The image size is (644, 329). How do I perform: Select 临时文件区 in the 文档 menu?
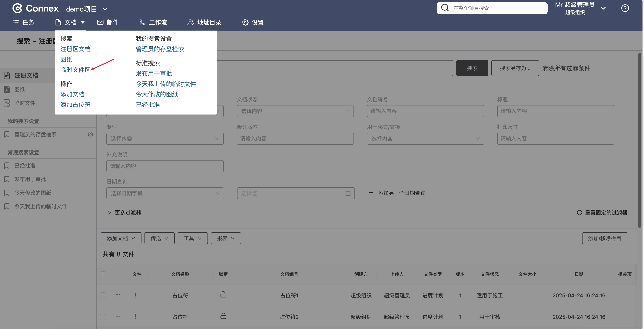pyautogui.click(x=75, y=70)
